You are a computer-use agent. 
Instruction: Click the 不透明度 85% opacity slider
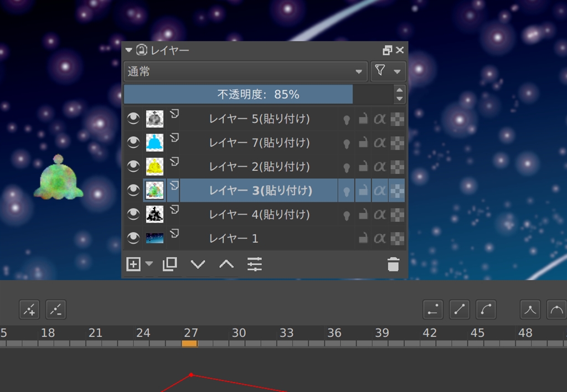click(259, 94)
